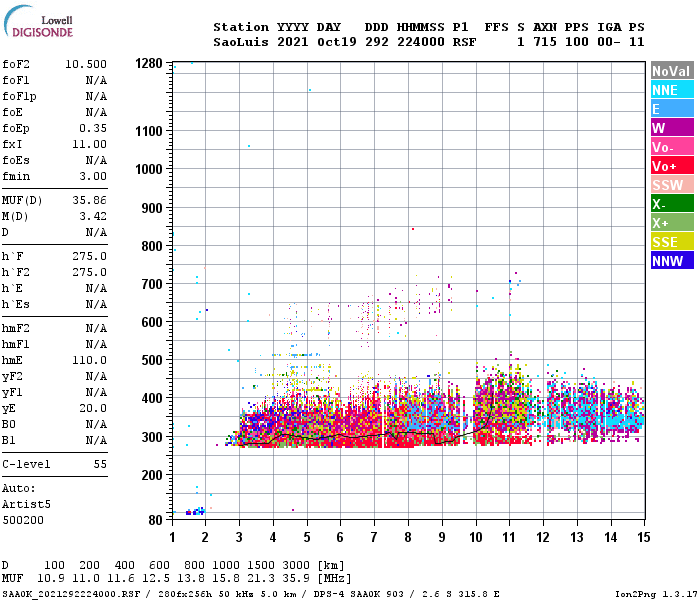Click the Vo- pink legend swatch
The width and height of the screenshot is (700, 600).
coord(672,146)
